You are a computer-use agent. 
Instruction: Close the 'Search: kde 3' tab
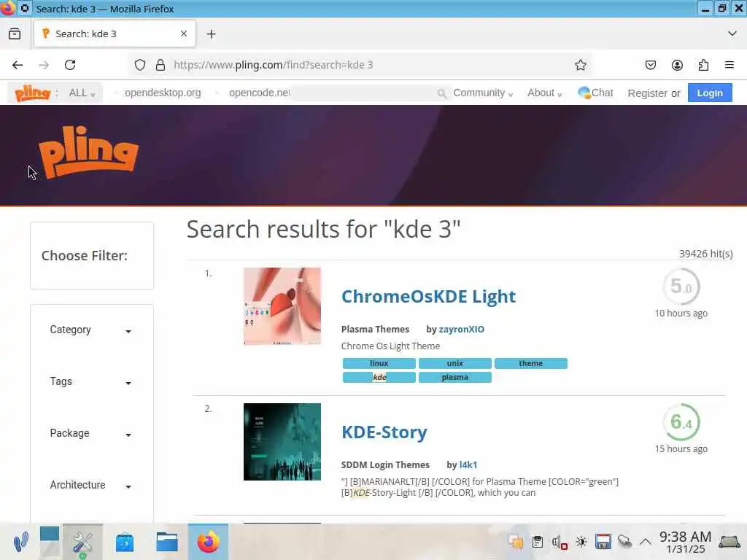pos(184,34)
